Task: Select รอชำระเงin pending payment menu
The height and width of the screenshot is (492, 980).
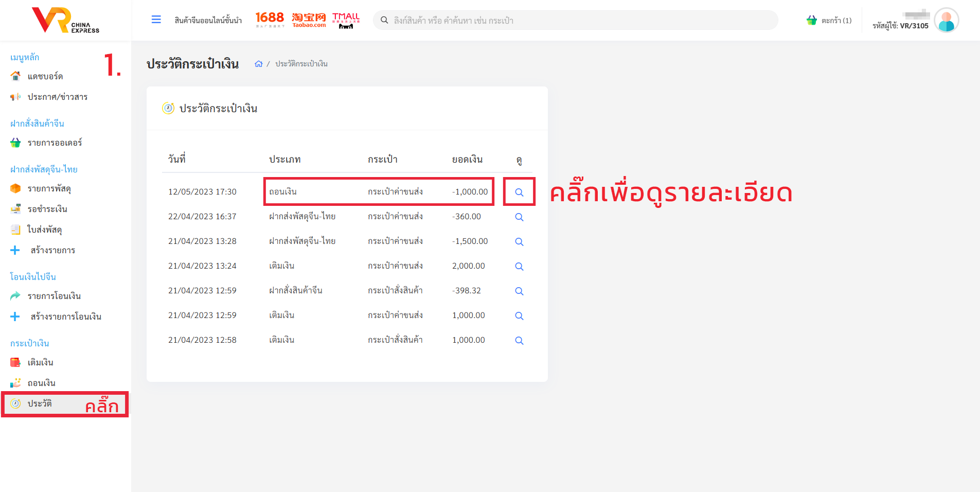Action: [x=47, y=209]
